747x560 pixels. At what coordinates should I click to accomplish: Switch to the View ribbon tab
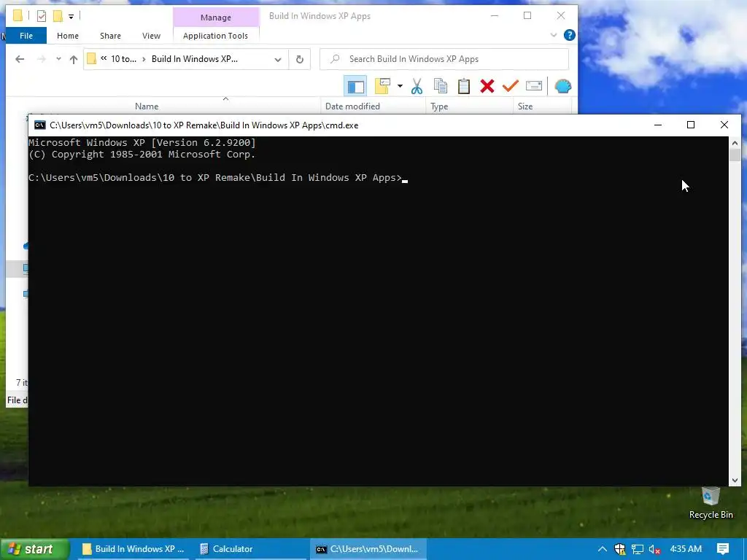[x=151, y=36]
